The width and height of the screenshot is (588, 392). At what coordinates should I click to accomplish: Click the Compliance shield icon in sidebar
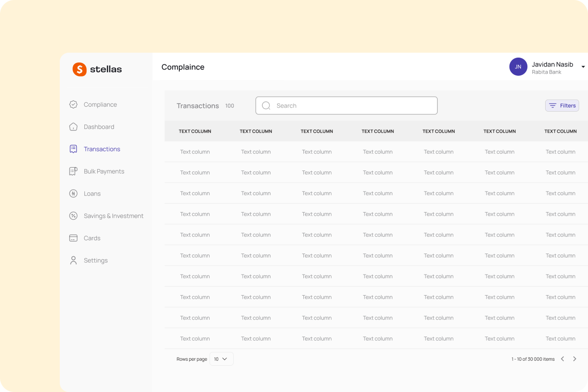pyautogui.click(x=73, y=104)
